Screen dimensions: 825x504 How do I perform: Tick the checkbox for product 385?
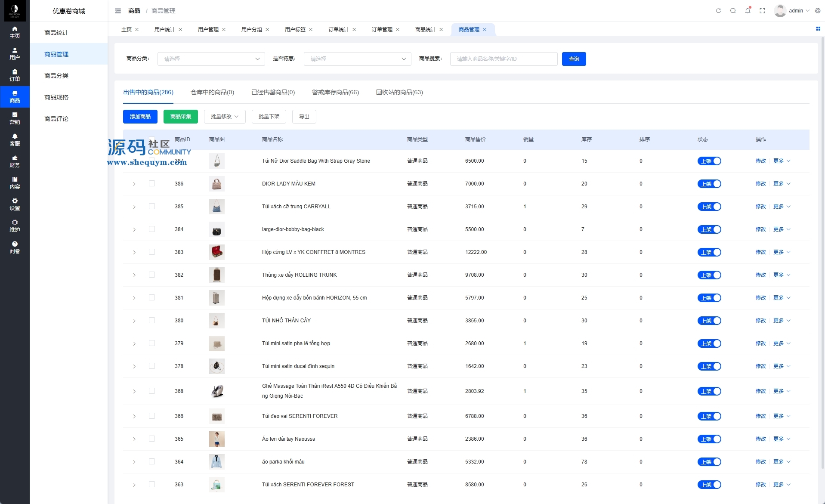(152, 206)
